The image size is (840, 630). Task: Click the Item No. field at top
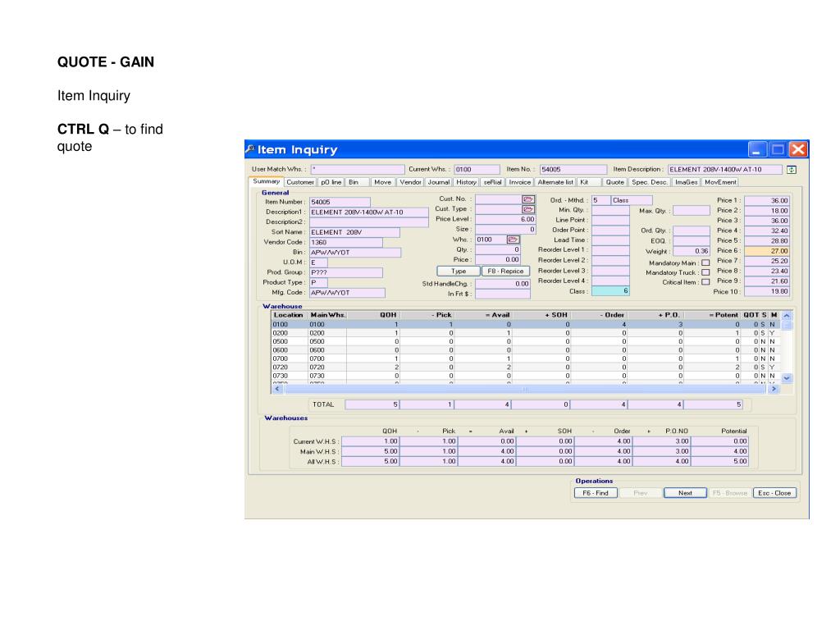pyautogui.click(x=573, y=169)
